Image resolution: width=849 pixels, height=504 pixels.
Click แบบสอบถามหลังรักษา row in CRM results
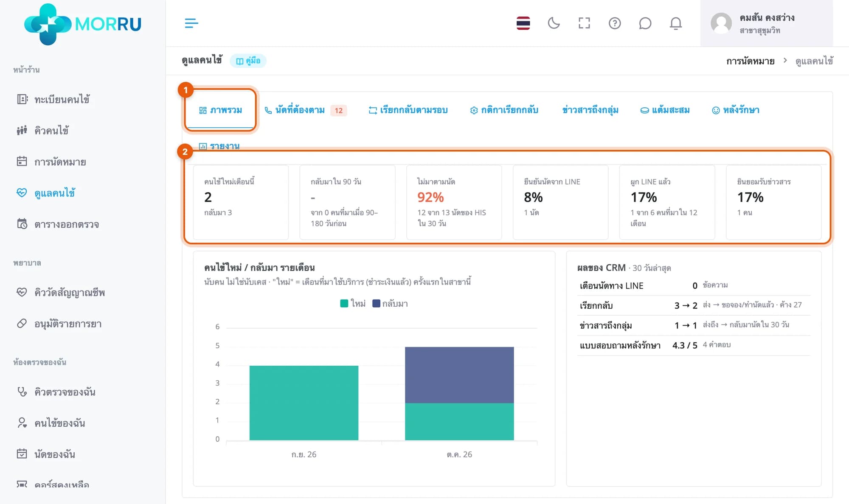[694, 345]
